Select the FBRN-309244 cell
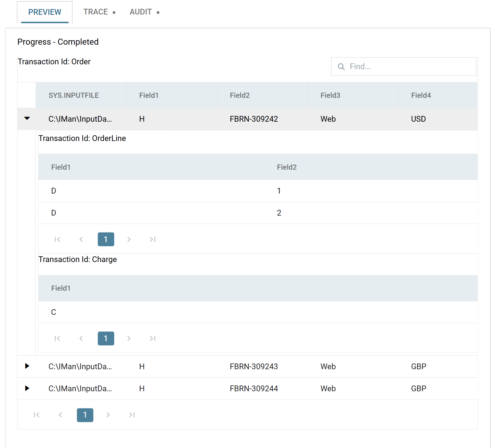 [262, 389]
